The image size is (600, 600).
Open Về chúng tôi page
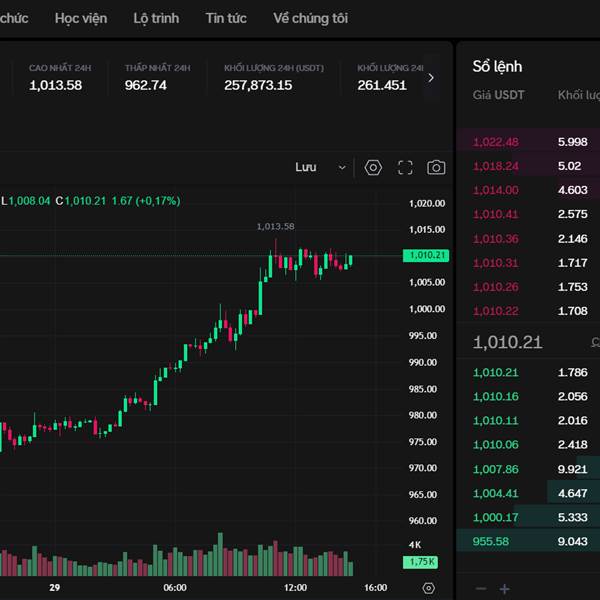310,18
